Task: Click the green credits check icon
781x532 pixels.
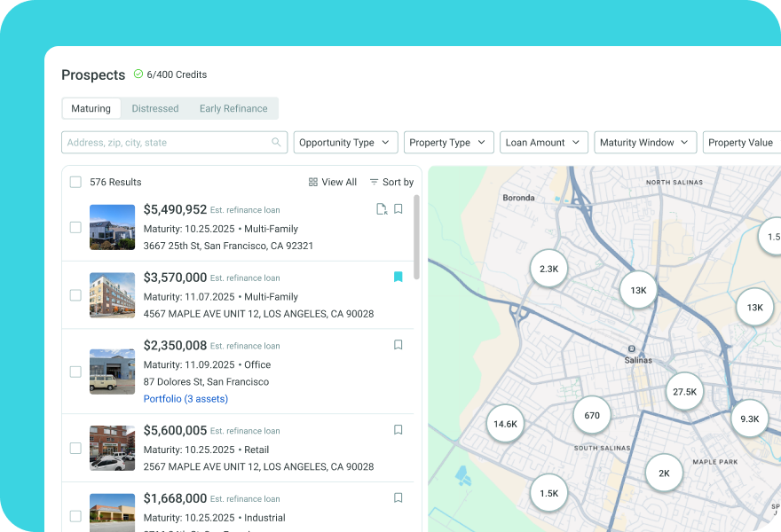Action: point(138,74)
